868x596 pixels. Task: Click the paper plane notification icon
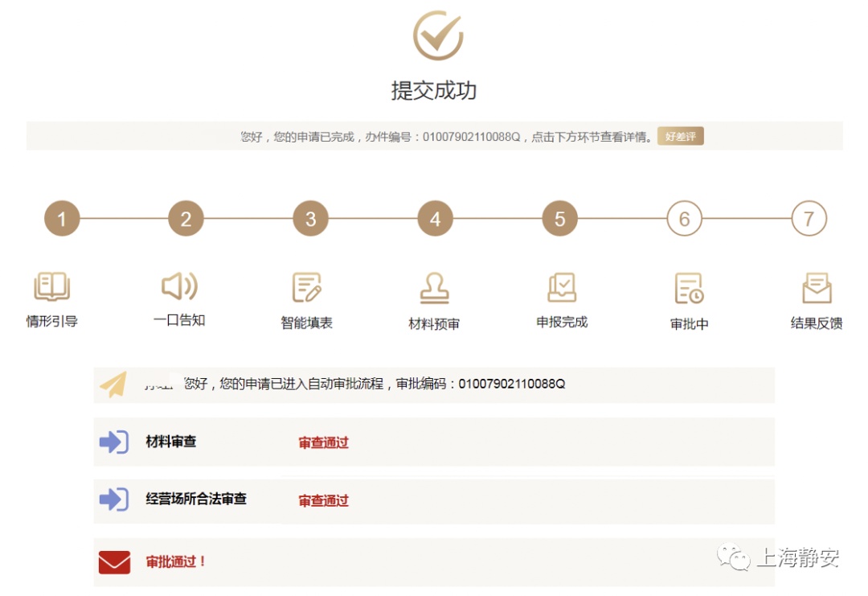coord(113,384)
